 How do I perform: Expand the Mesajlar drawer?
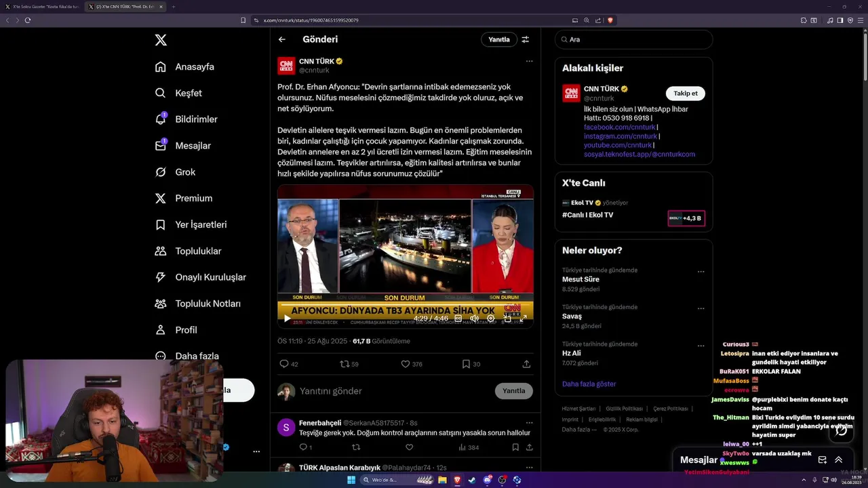(838, 460)
